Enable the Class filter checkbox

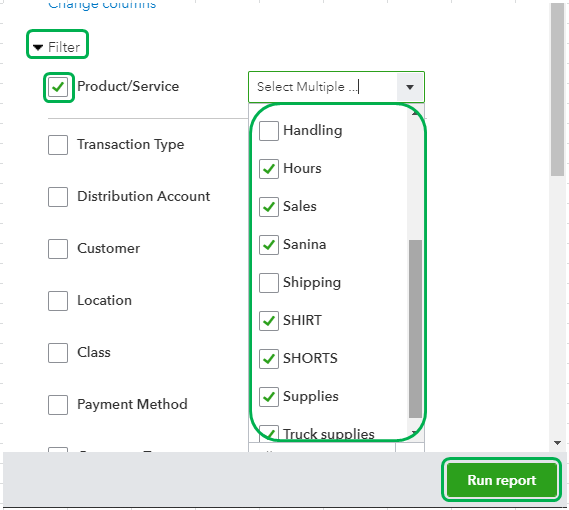(x=58, y=352)
